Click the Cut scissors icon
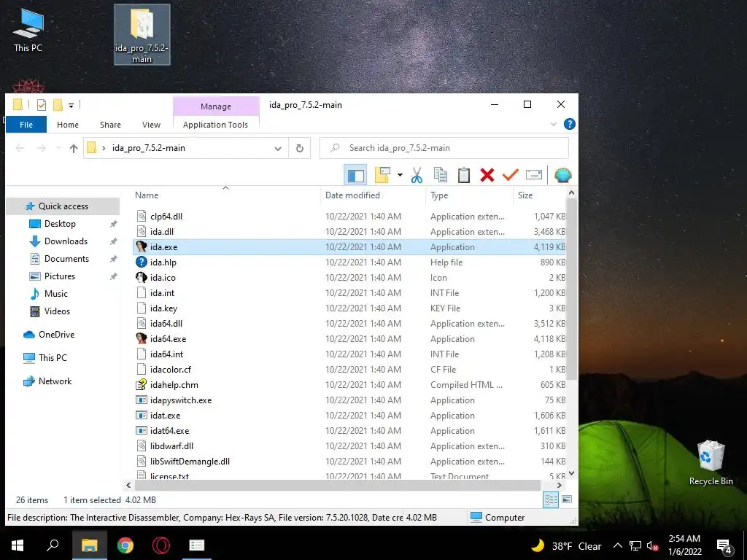747x560 pixels. 417,175
